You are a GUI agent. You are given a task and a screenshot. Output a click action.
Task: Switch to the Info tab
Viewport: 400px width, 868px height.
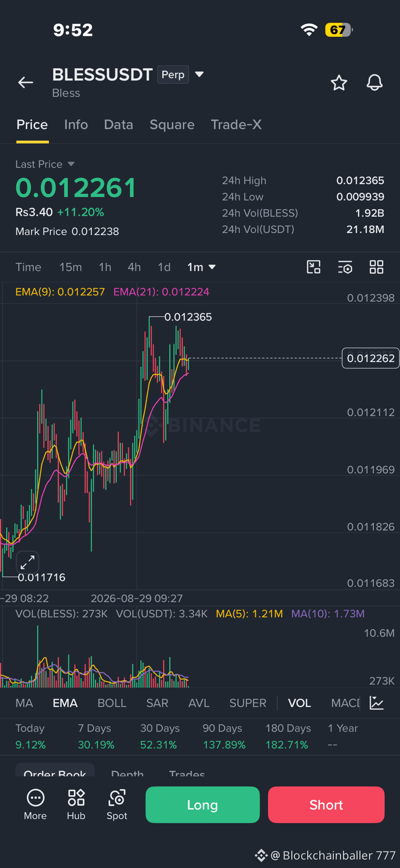click(76, 125)
